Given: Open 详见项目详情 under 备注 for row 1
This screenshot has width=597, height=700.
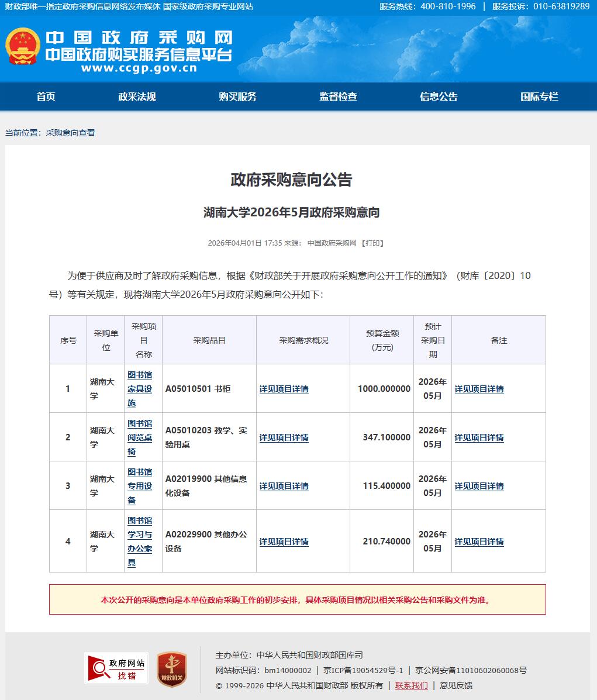Looking at the screenshot, I should (x=479, y=389).
